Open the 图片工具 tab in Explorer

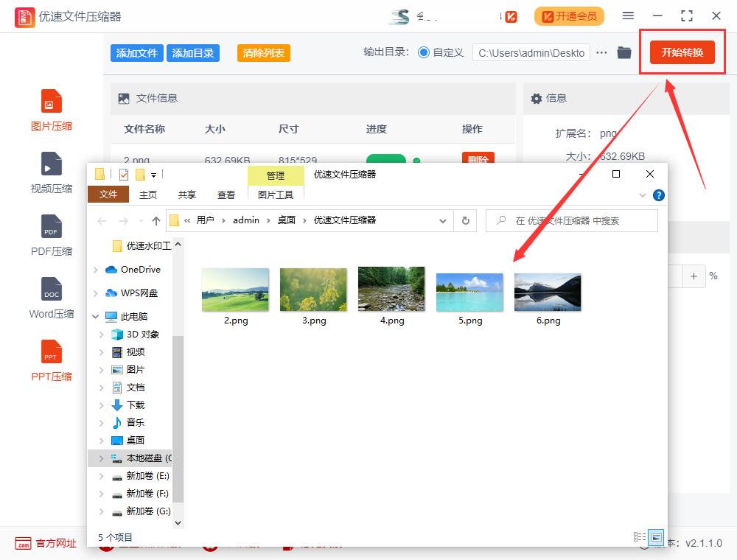pos(275,195)
